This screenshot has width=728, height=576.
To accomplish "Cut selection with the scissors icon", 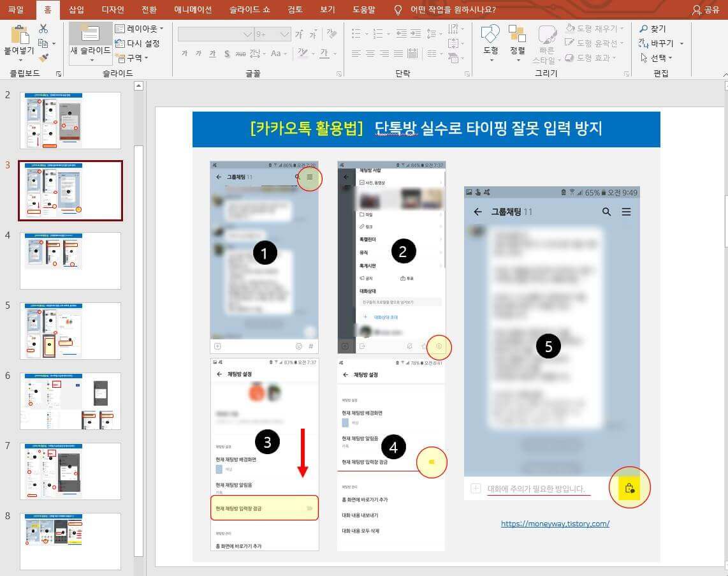I will pyautogui.click(x=43, y=29).
